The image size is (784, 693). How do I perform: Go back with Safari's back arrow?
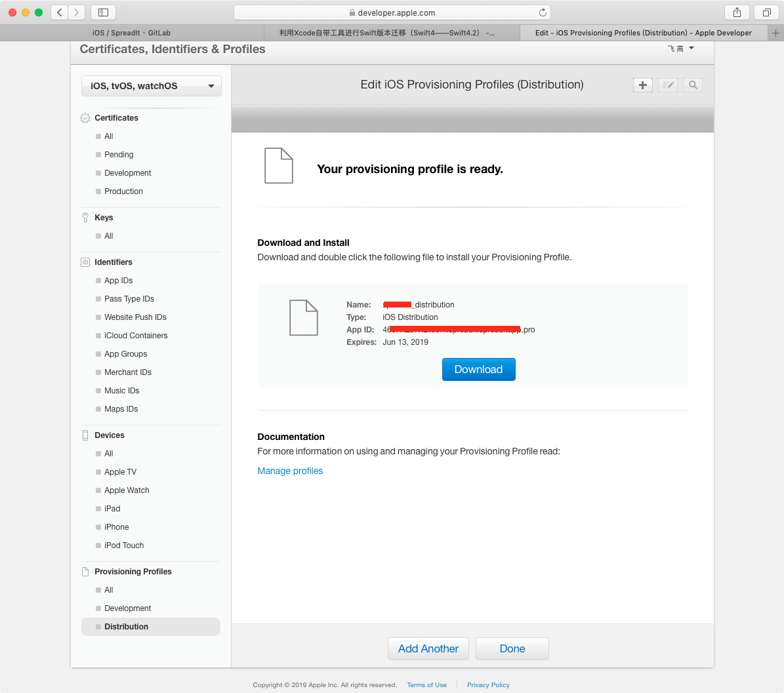[60, 12]
